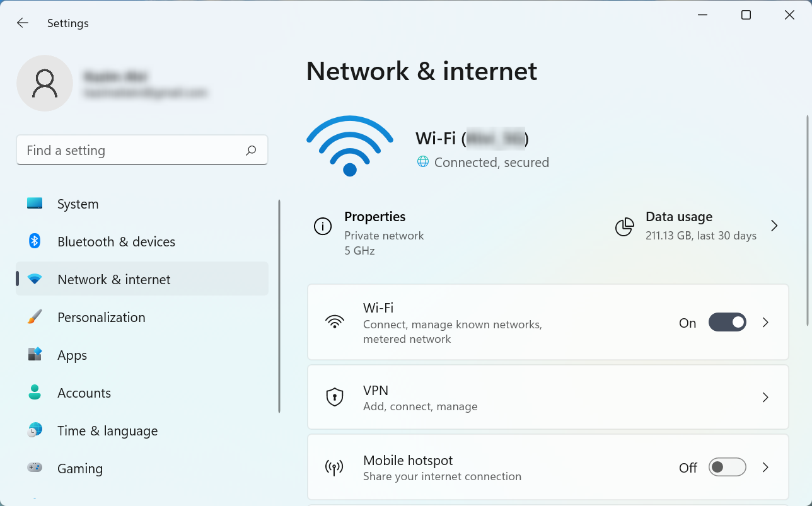Click the VPN shield icon
The height and width of the screenshot is (506, 812).
pyautogui.click(x=334, y=397)
